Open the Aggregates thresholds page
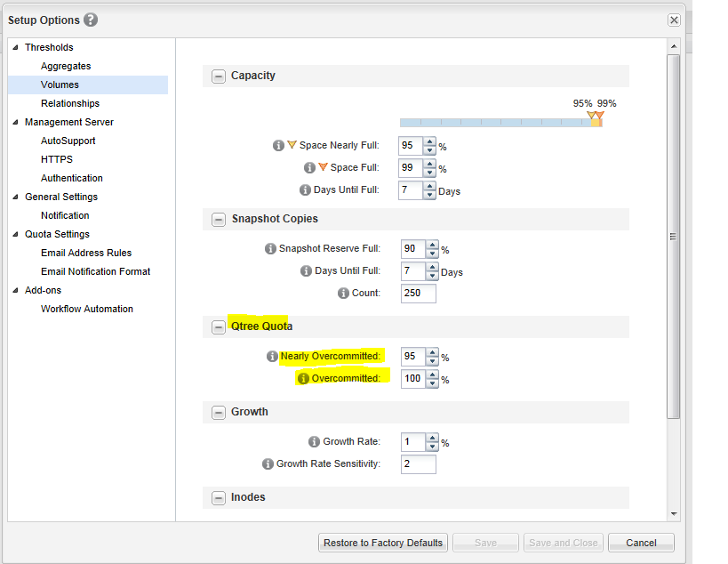Viewport: 728px width, 564px height. pyautogui.click(x=66, y=66)
